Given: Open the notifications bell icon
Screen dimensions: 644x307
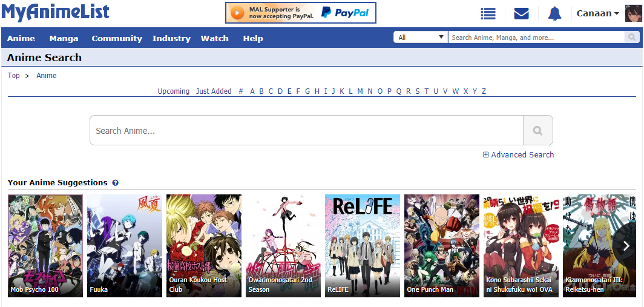Looking at the screenshot, I should (x=554, y=13).
